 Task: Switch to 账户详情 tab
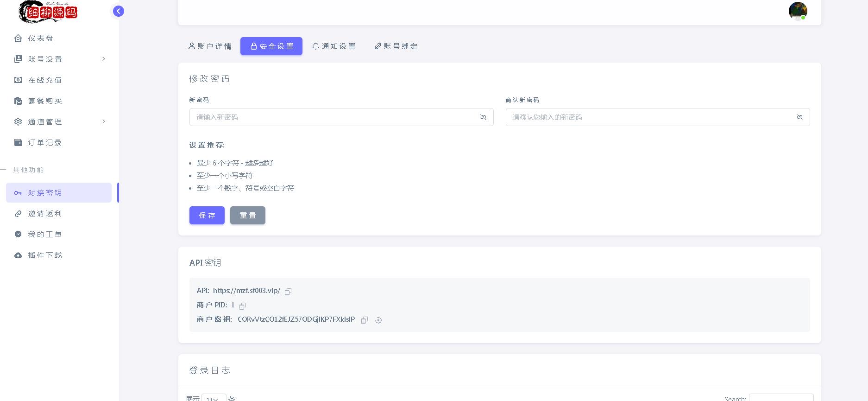tap(210, 46)
